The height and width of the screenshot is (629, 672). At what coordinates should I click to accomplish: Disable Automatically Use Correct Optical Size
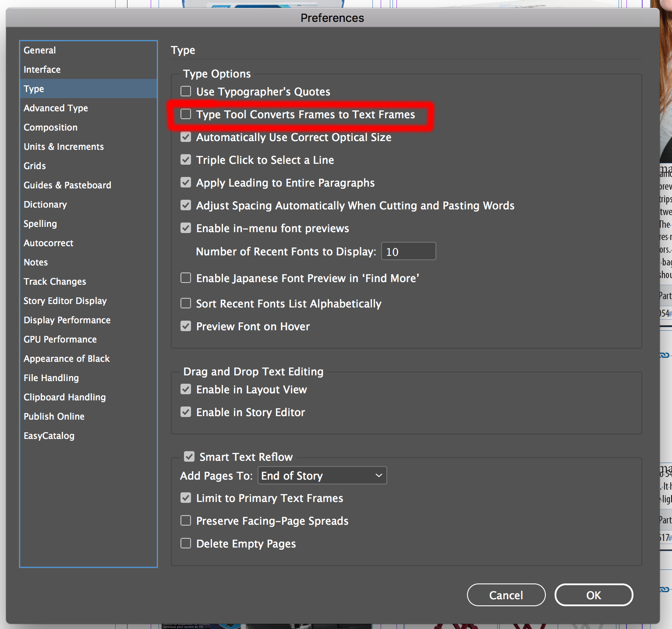tap(185, 137)
